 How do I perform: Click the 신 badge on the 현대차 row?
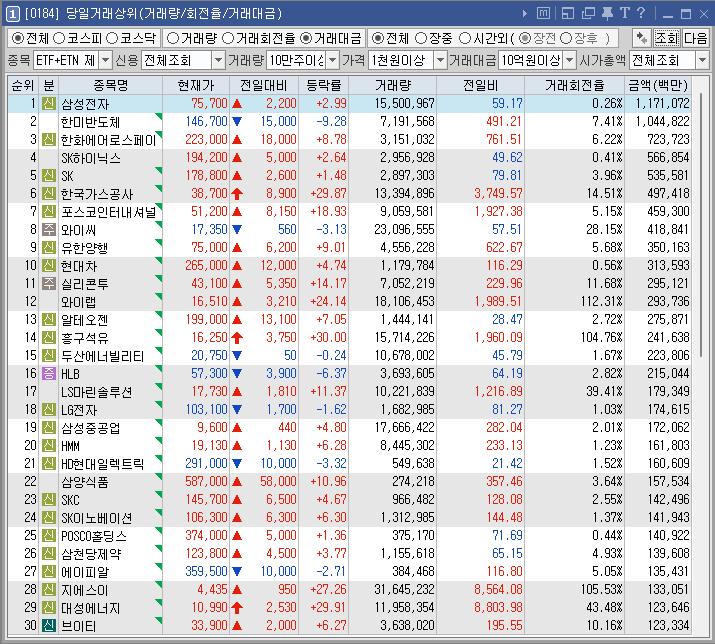click(49, 265)
